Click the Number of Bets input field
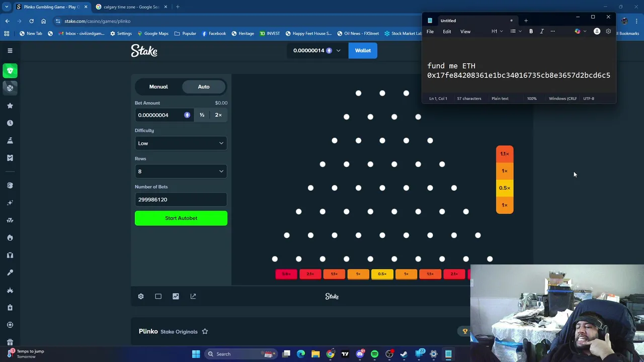644x362 pixels. tap(181, 200)
